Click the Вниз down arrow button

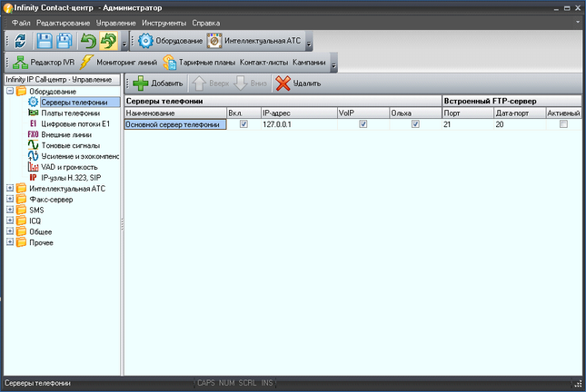pos(250,83)
